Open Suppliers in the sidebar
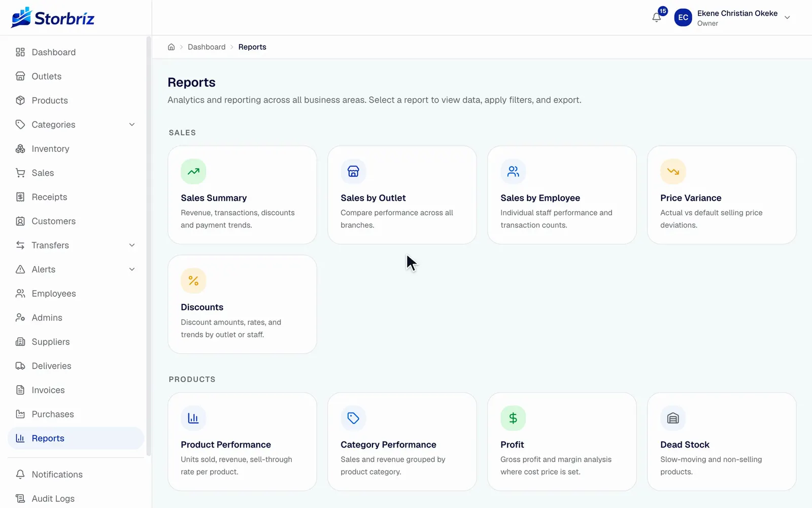The height and width of the screenshot is (508, 812). (x=76, y=342)
